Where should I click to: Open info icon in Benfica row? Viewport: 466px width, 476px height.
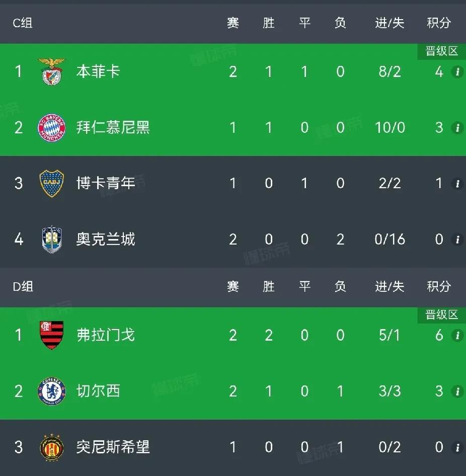click(x=457, y=71)
